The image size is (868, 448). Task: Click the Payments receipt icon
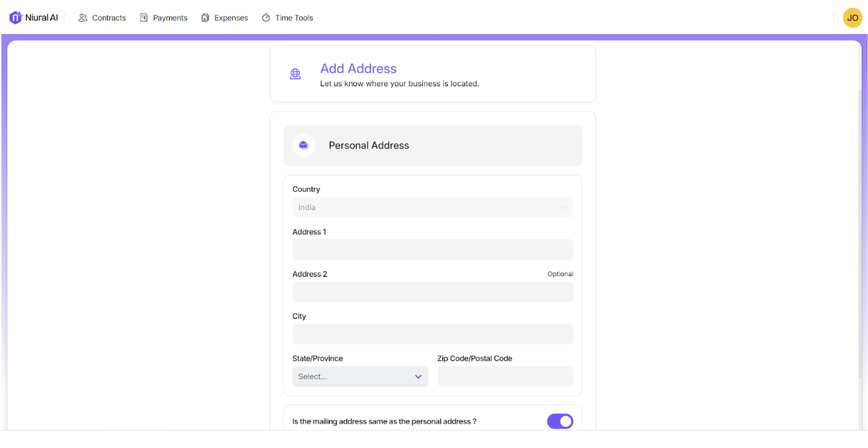pos(144,18)
